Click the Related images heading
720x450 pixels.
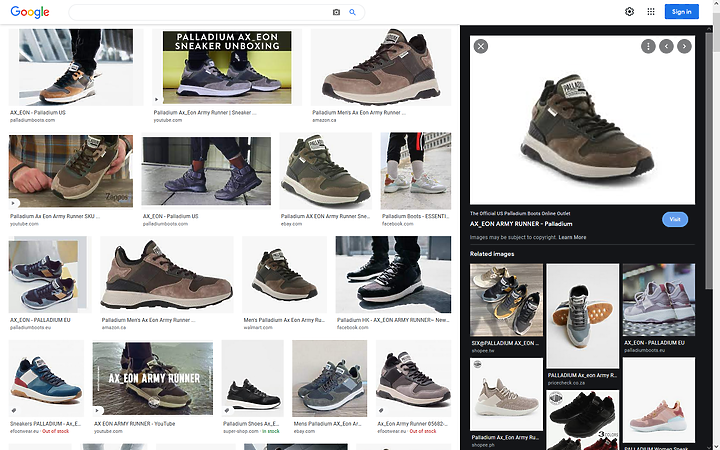click(x=492, y=254)
